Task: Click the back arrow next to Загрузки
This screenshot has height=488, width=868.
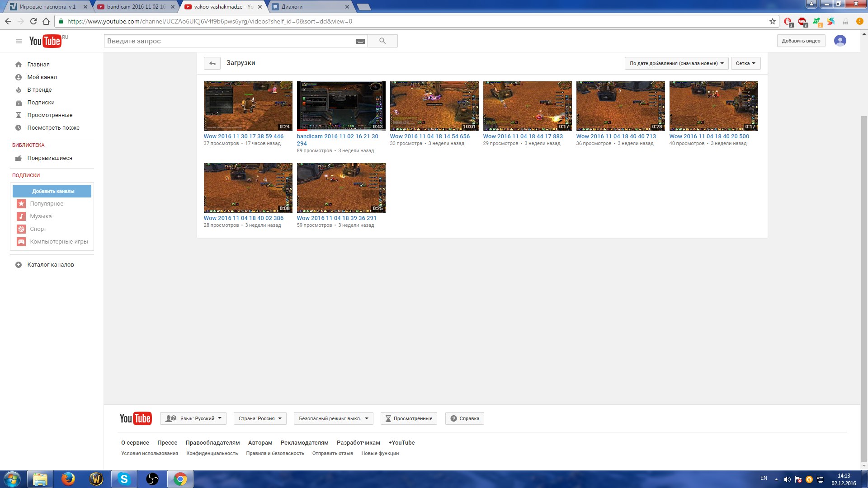Action: pyautogui.click(x=212, y=63)
